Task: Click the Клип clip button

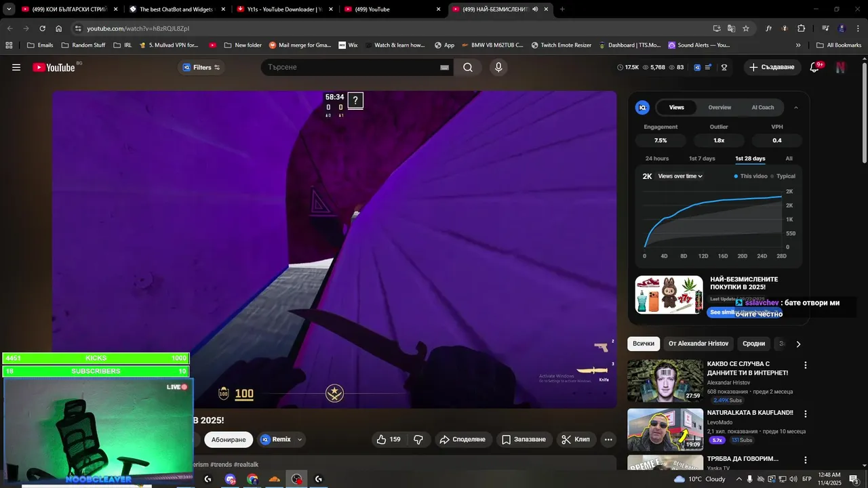Action: tap(576, 439)
